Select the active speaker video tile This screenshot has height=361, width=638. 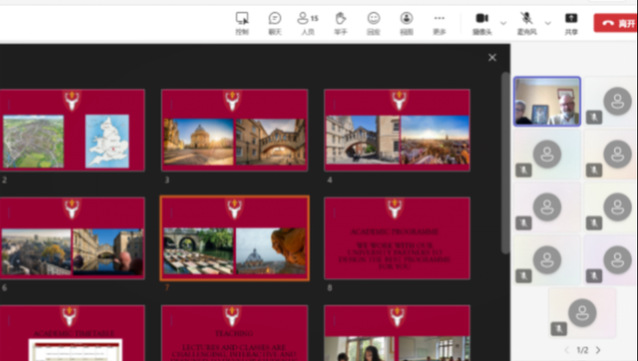click(547, 101)
